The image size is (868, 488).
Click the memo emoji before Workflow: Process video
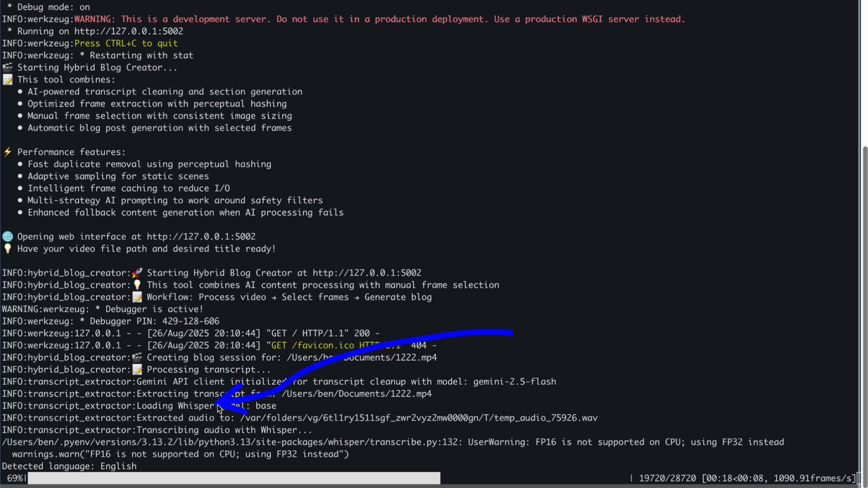(x=137, y=297)
